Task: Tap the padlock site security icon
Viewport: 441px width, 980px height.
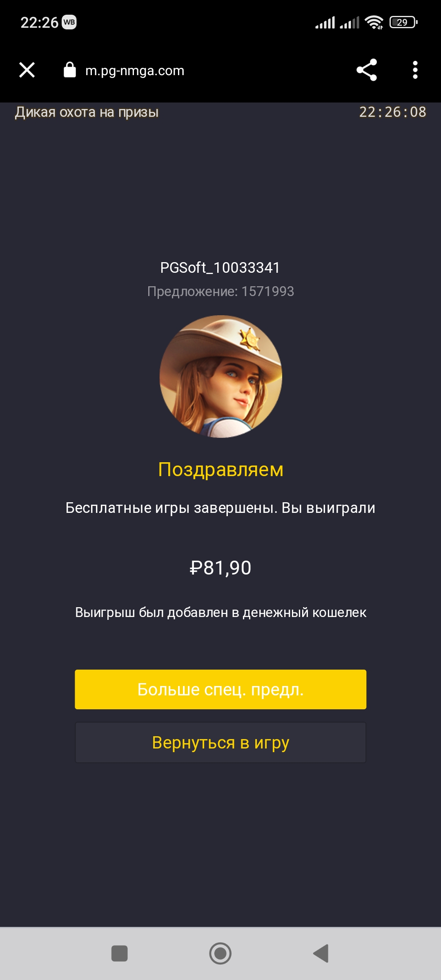Action: point(70,70)
